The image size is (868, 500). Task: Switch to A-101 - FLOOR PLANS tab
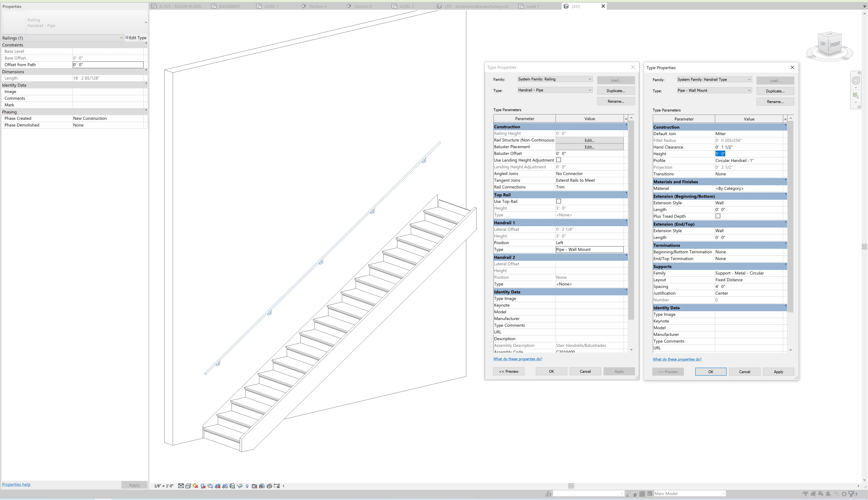click(x=176, y=6)
